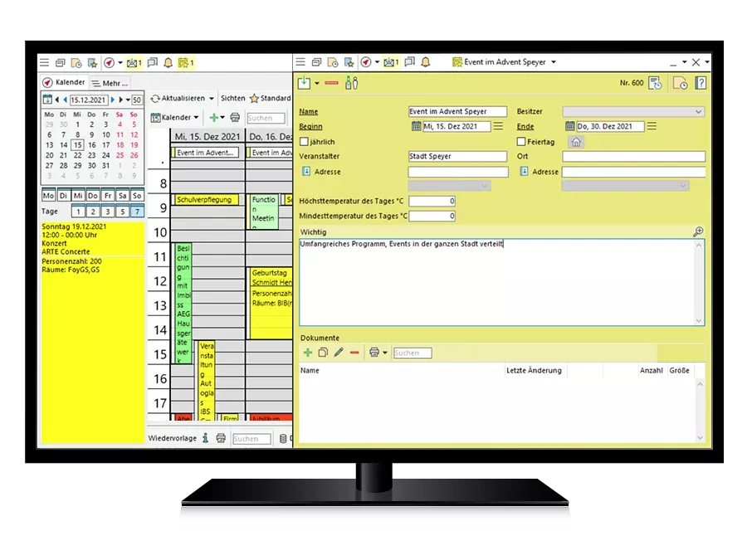This screenshot has width=747, height=560.
Task: Click the bell notification icon in event window
Action: point(426,62)
